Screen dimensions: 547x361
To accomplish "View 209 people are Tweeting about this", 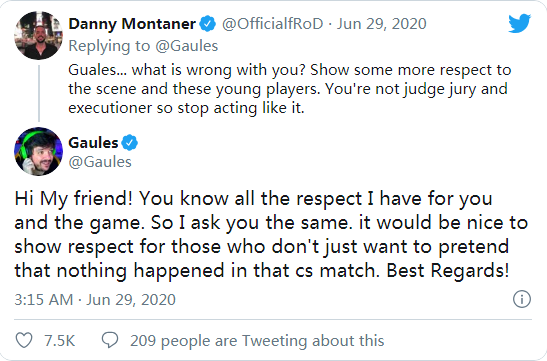I will [x=257, y=340].
